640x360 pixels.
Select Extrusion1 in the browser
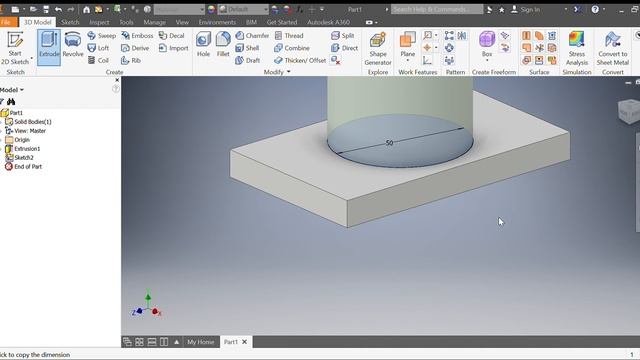(x=23, y=149)
